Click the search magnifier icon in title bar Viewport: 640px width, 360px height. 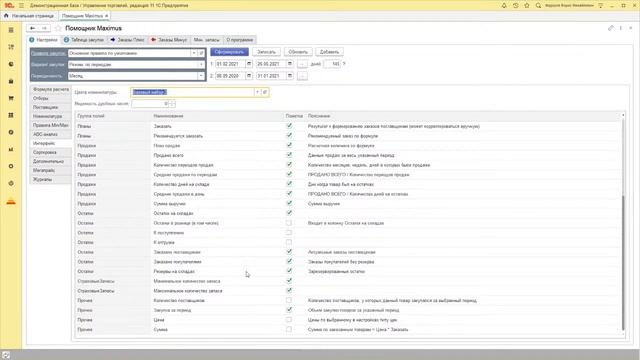(538, 6)
